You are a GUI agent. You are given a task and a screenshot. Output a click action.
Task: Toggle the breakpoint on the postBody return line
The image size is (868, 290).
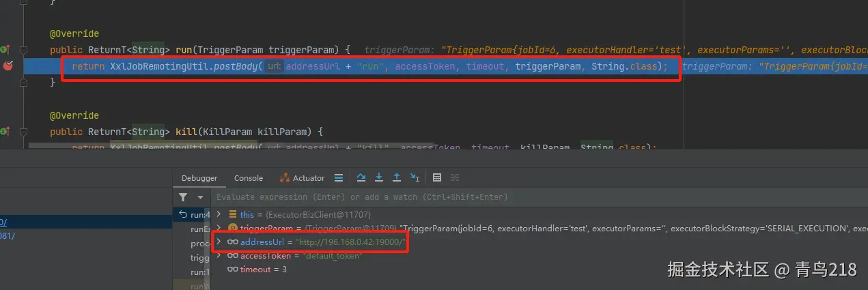click(x=8, y=66)
